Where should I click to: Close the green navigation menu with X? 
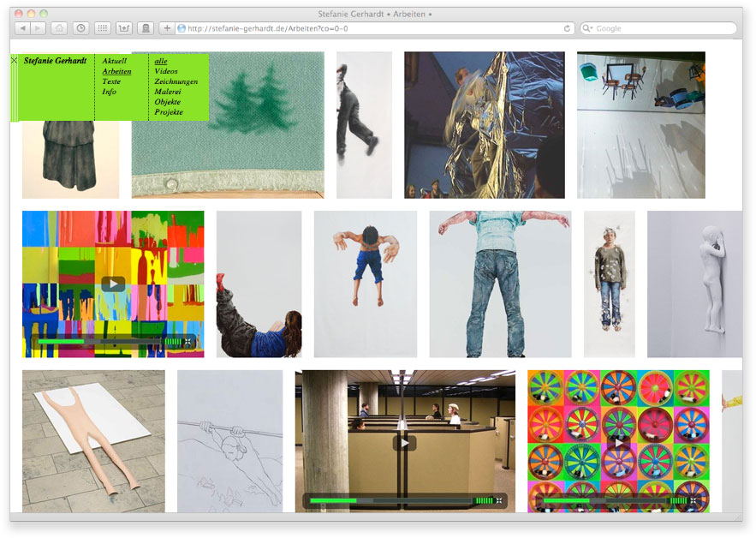[x=14, y=60]
